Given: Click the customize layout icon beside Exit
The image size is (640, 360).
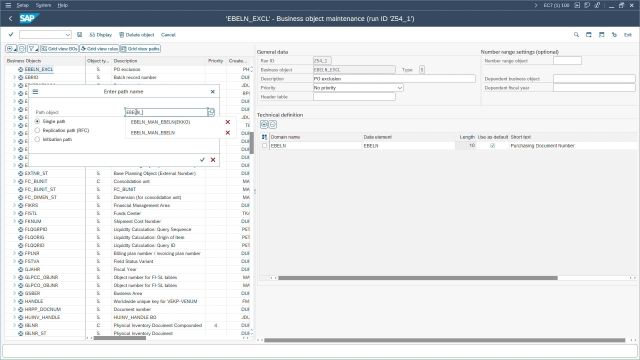Looking at the screenshot, I should pos(614,35).
